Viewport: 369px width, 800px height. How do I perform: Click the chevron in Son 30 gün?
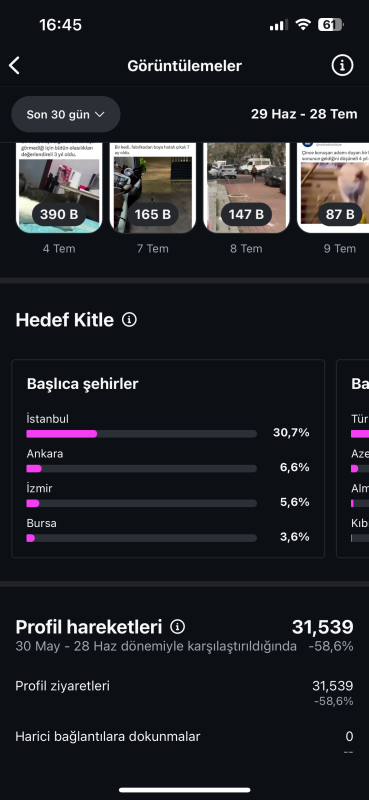click(x=100, y=114)
